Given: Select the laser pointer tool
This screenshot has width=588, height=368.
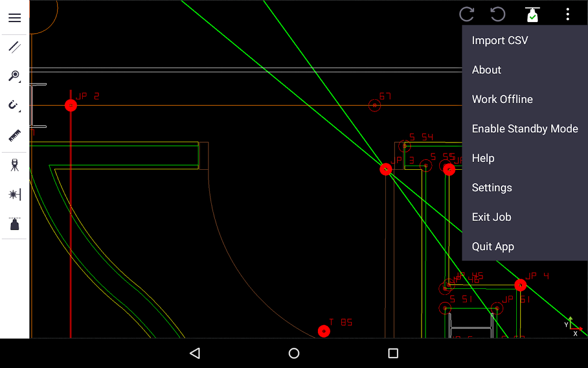Looking at the screenshot, I should (15, 195).
